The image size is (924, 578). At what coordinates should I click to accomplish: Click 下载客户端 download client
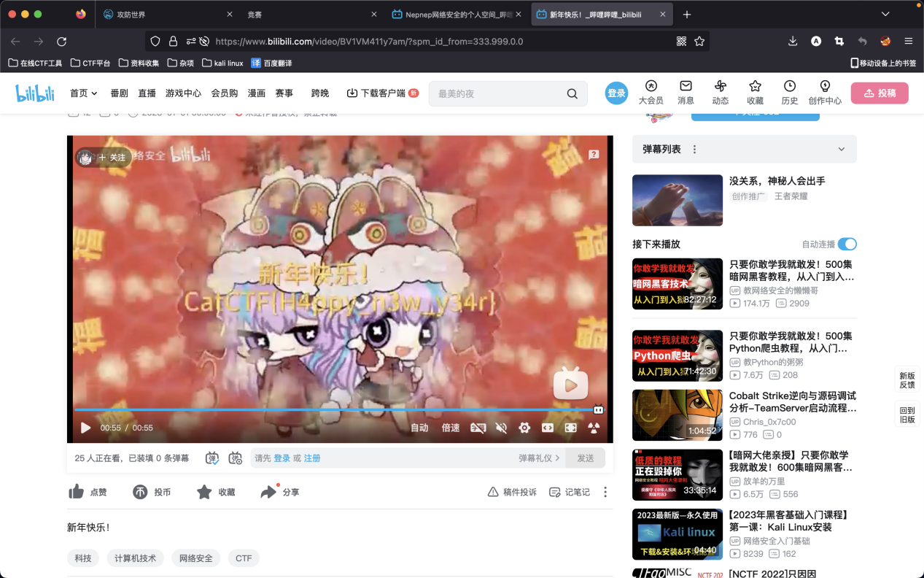383,93
